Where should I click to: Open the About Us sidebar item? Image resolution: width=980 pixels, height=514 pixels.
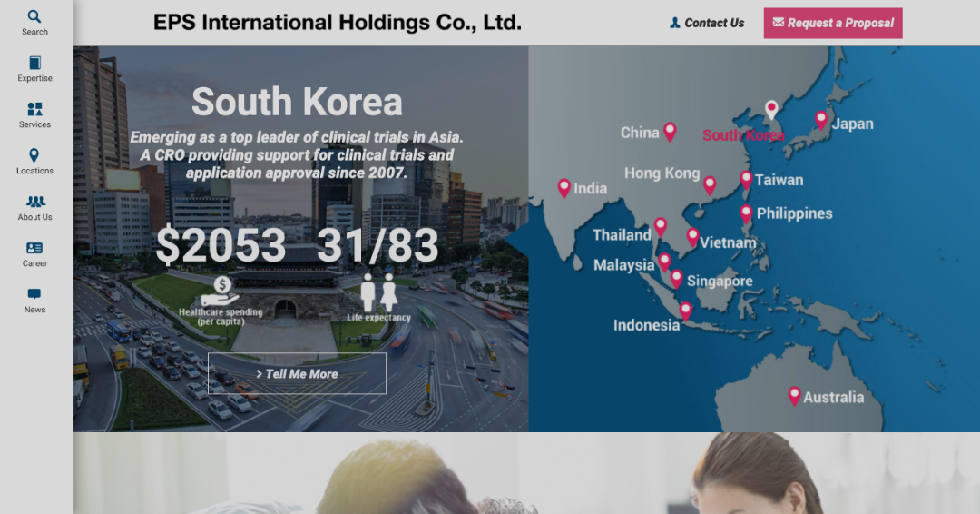coord(34,208)
